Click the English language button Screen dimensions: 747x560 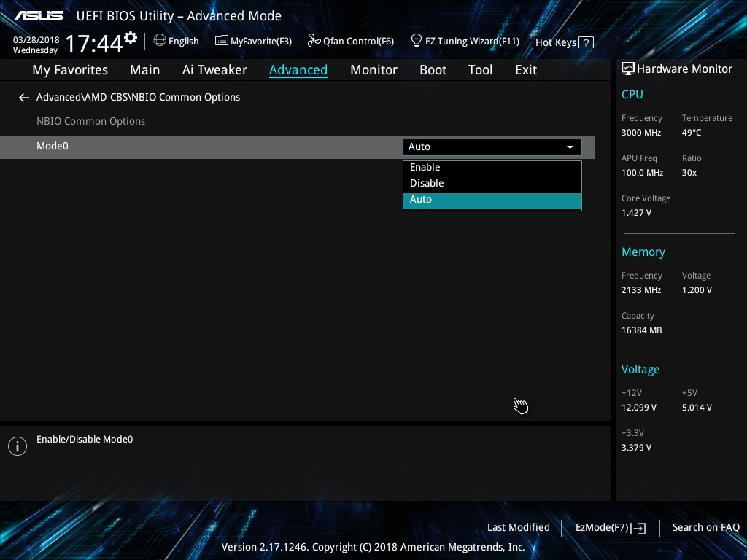tap(177, 41)
